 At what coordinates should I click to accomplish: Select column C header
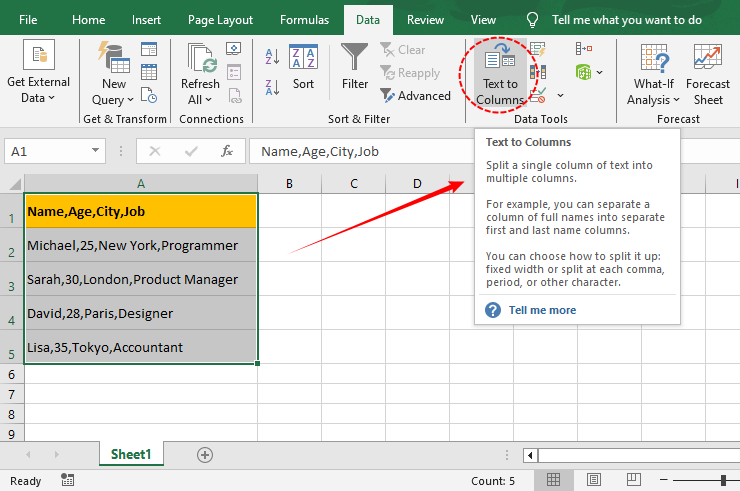[353, 184]
